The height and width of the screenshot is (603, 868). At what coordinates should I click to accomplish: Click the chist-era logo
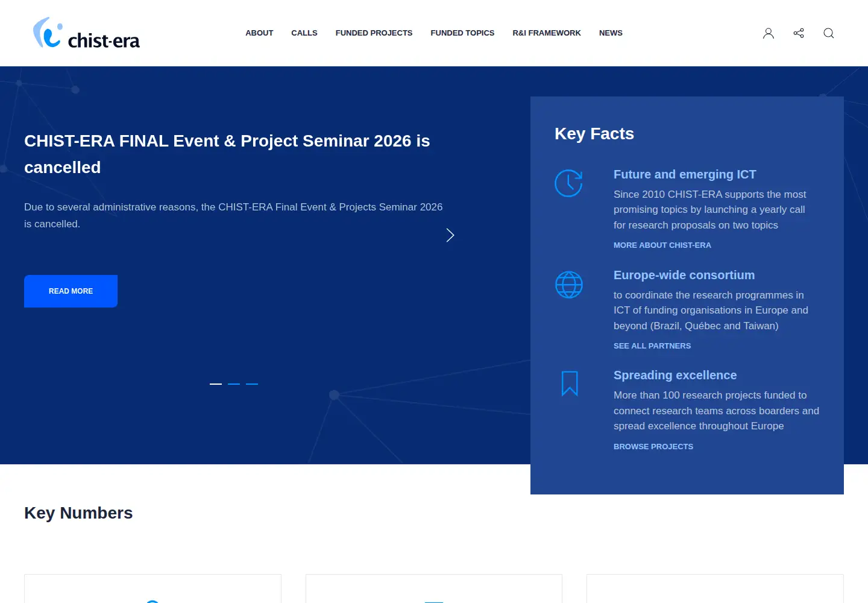point(86,33)
